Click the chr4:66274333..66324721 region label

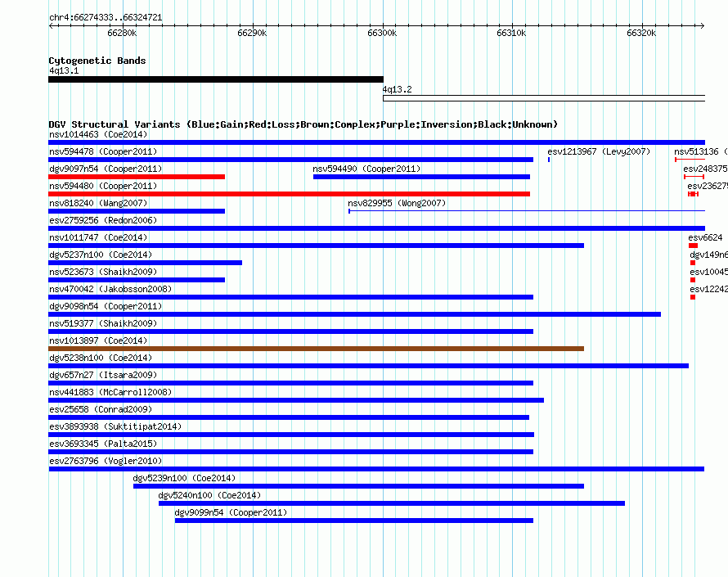point(106,17)
